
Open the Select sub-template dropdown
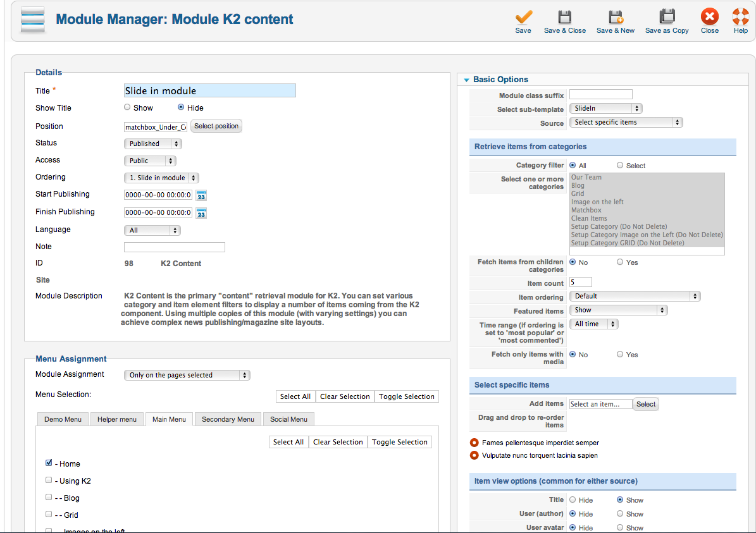click(606, 108)
